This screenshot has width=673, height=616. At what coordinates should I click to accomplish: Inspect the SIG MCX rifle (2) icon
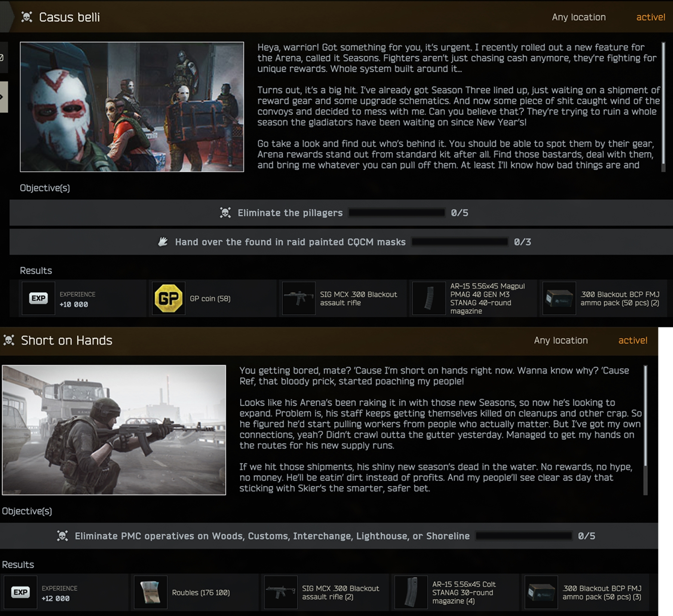pos(281,592)
